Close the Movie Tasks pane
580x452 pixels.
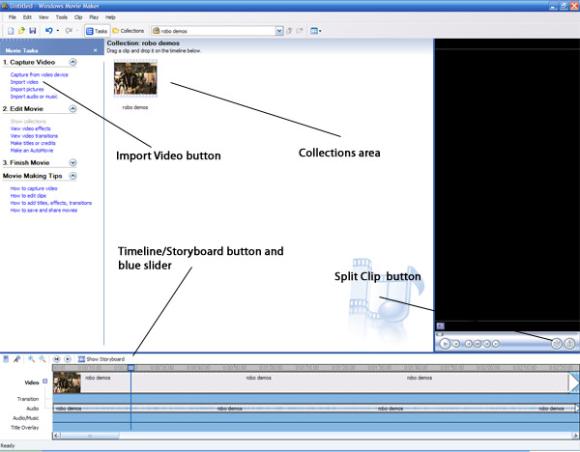pos(95,50)
